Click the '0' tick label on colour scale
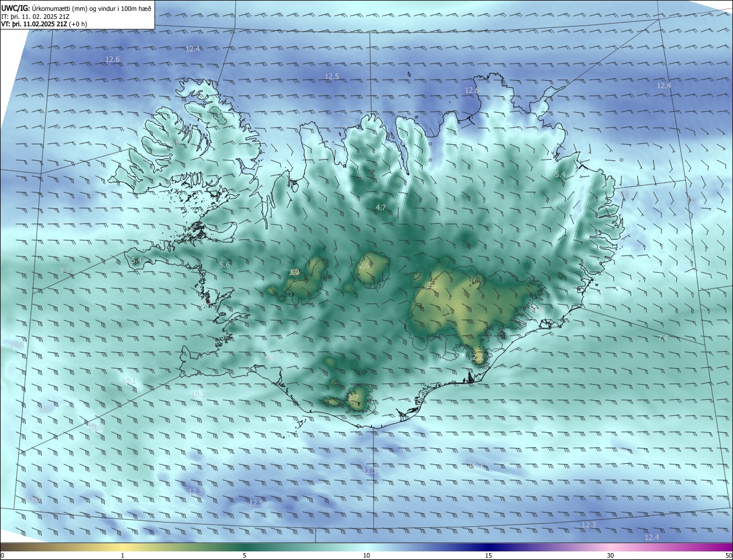Viewport: 733px width, 560px height. click(2, 555)
